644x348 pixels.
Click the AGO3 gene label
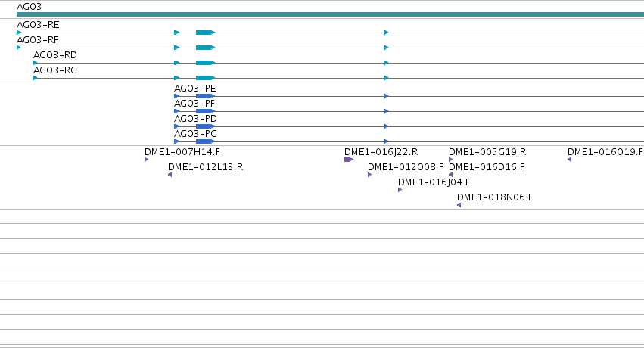click(30, 7)
